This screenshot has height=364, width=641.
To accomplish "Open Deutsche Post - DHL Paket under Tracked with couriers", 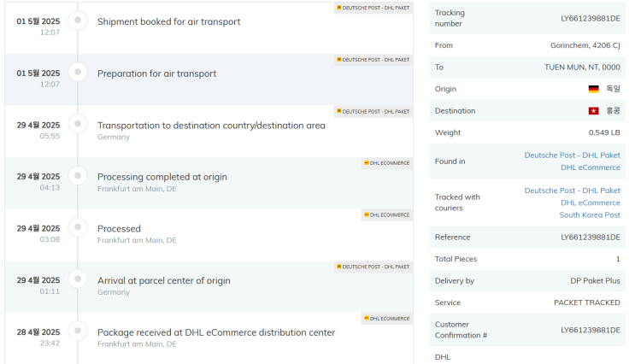I will (572, 191).
